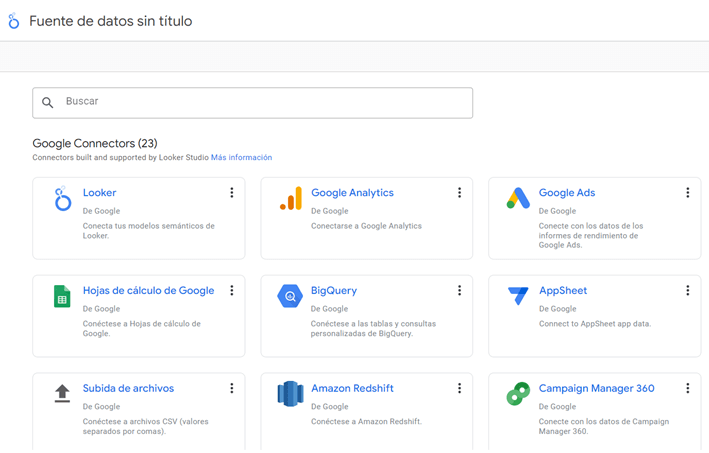
Task: Open AppSheet card three-dot menu
Action: pos(688,290)
